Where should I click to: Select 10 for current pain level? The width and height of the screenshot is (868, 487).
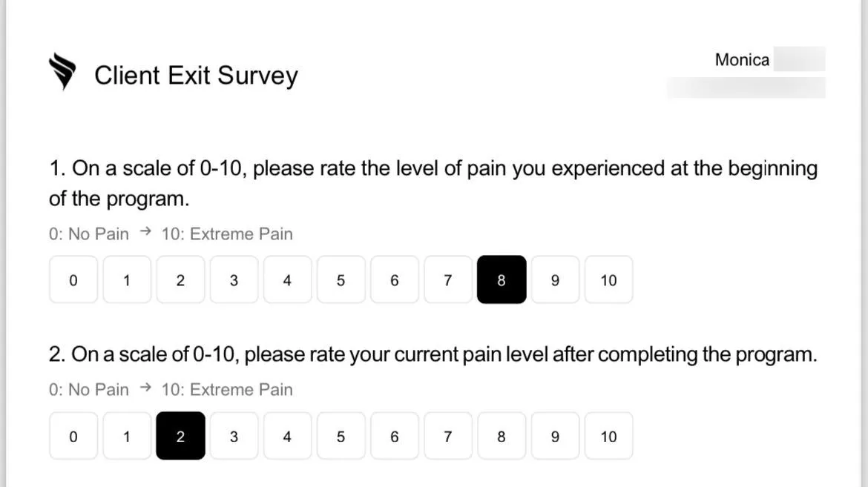pyautogui.click(x=608, y=436)
